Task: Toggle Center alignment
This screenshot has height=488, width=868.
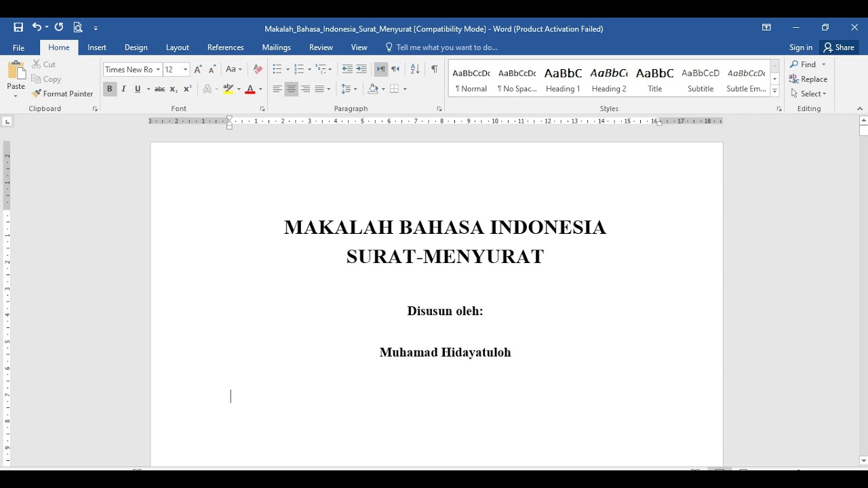Action: [x=291, y=89]
